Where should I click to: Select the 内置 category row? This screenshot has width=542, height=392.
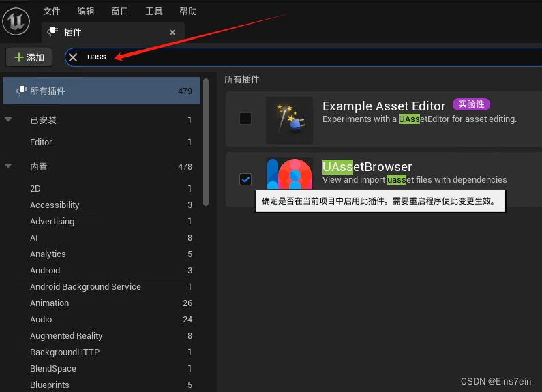(102, 166)
